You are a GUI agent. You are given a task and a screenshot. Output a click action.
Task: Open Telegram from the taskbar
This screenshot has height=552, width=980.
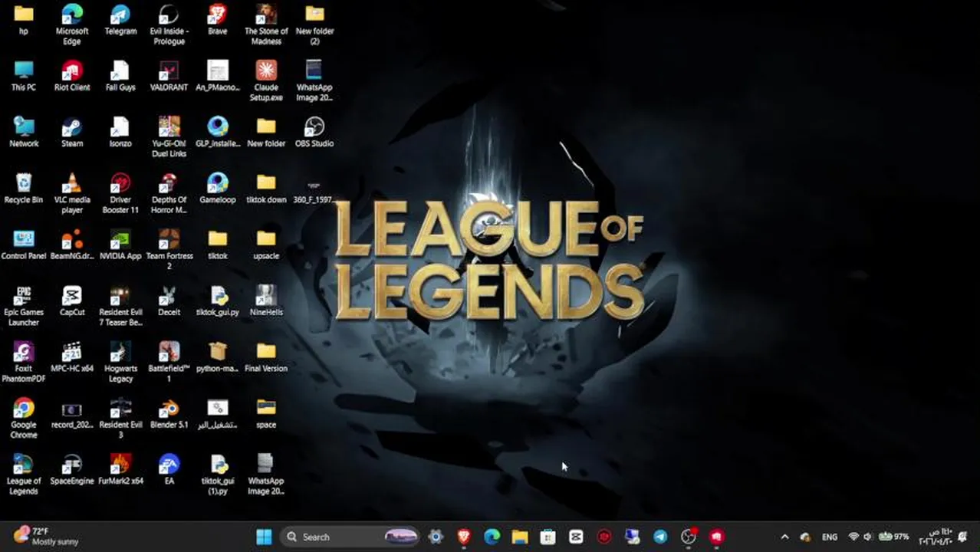coord(660,537)
